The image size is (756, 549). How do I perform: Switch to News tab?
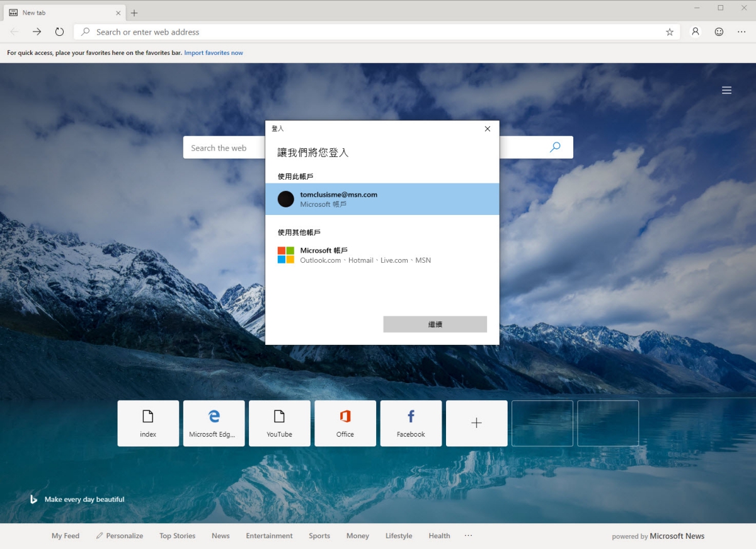coord(220,536)
